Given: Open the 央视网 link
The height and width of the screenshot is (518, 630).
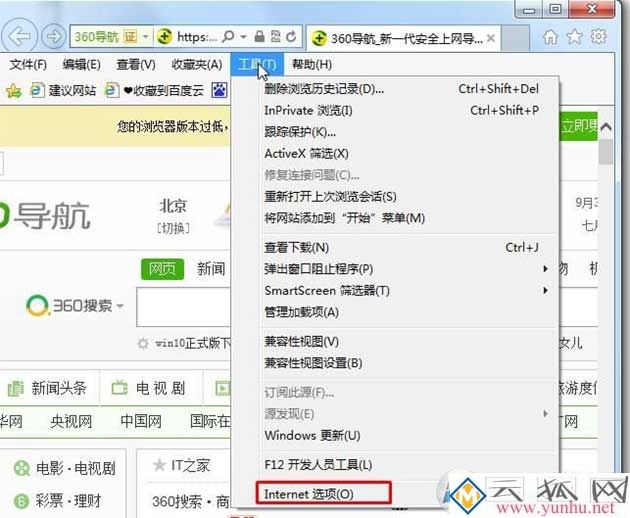Looking at the screenshot, I should click(x=71, y=421).
